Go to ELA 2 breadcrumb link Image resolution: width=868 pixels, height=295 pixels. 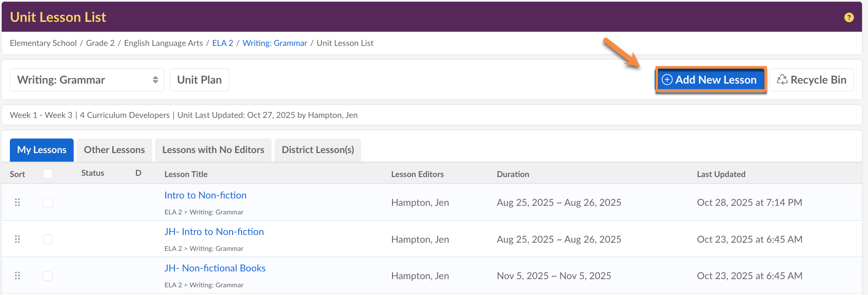[223, 43]
